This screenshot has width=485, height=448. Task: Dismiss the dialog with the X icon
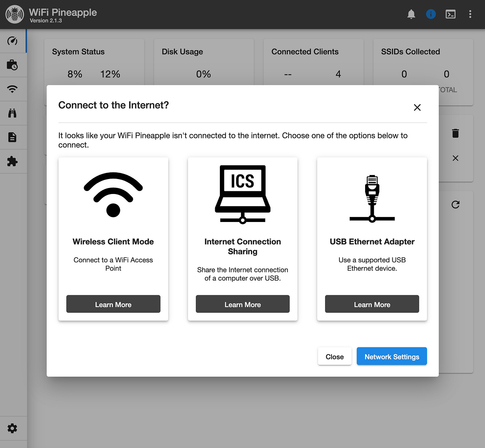point(417,107)
